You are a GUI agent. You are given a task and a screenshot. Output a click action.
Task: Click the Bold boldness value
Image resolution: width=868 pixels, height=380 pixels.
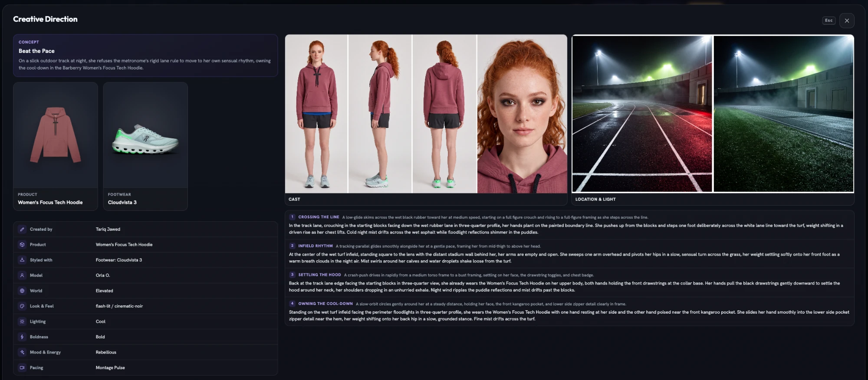(x=100, y=337)
